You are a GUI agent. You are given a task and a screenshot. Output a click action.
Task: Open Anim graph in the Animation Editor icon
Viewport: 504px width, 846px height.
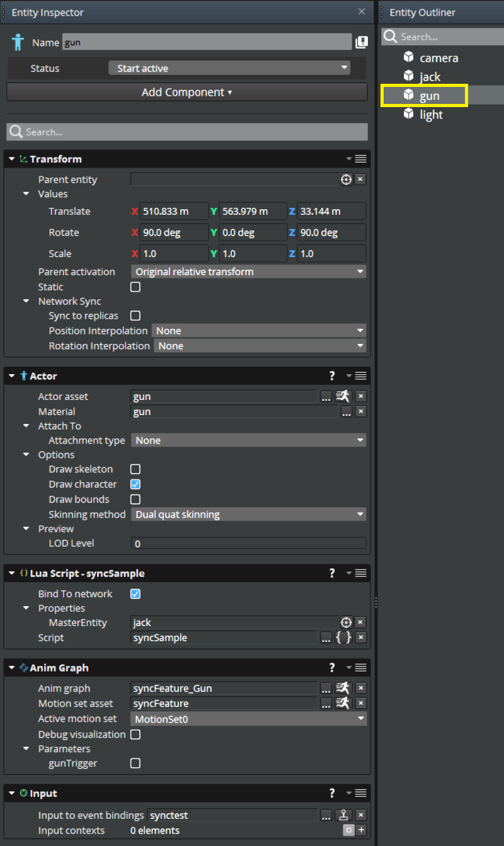click(x=343, y=688)
